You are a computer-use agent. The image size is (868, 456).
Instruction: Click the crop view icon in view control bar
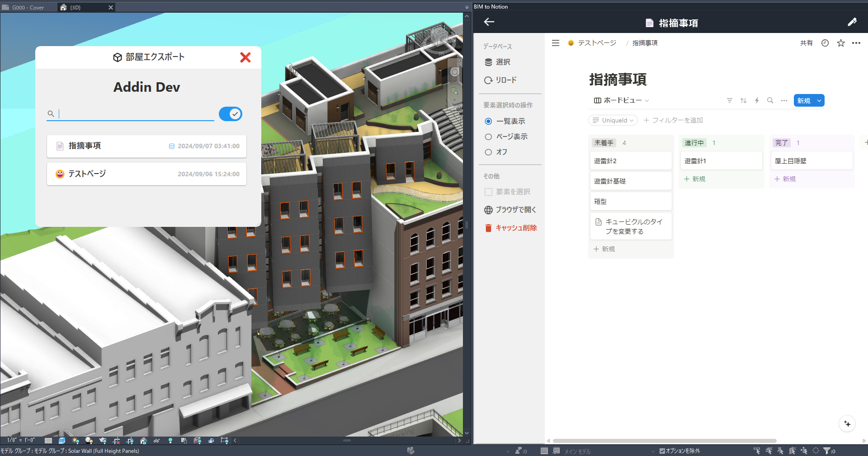116,441
